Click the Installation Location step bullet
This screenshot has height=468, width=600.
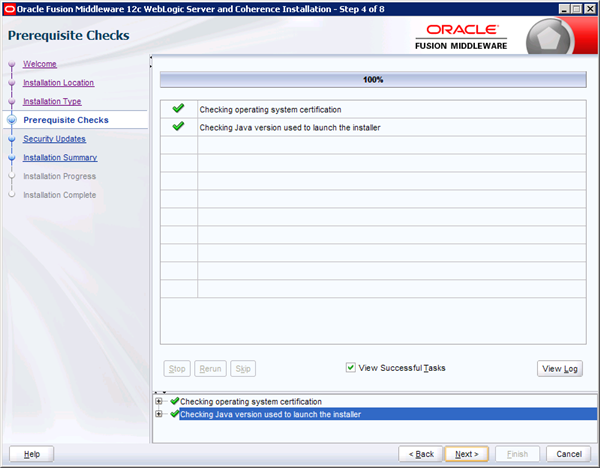pyautogui.click(x=12, y=82)
